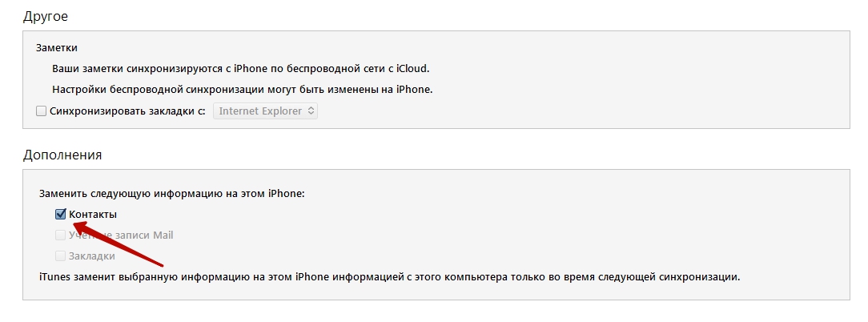Click the Дополнения section heading

coord(62,155)
